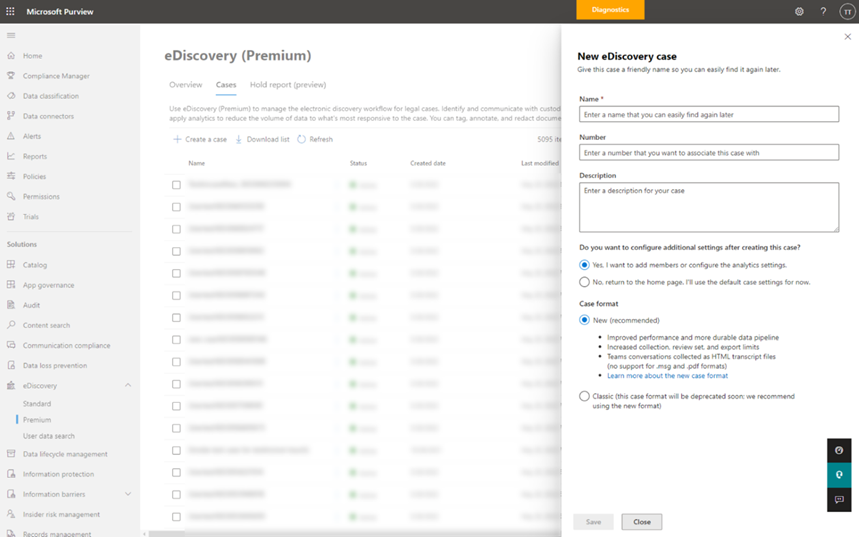Click the App governance icon
This screenshot has width=859, height=537.
click(x=11, y=285)
